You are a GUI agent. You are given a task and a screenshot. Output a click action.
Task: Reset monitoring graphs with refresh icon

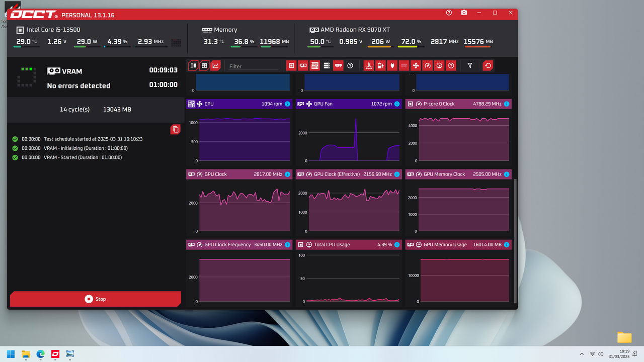pyautogui.click(x=488, y=65)
